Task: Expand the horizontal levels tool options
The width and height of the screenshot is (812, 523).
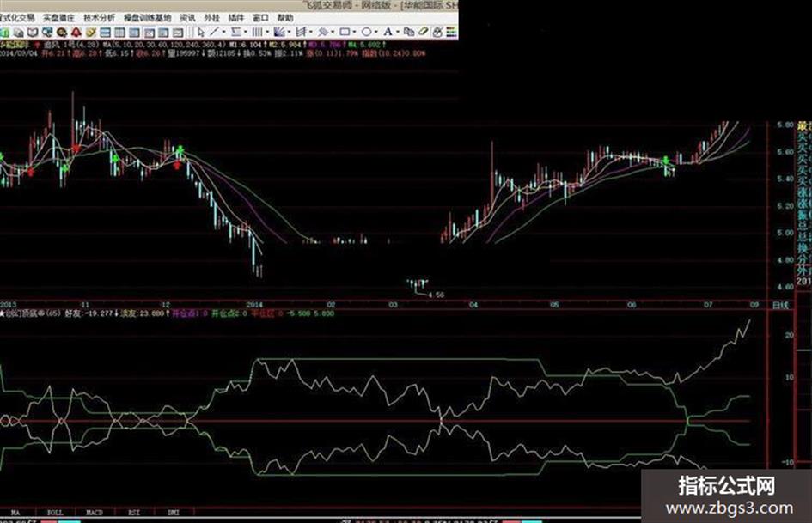Action: pos(246,32)
